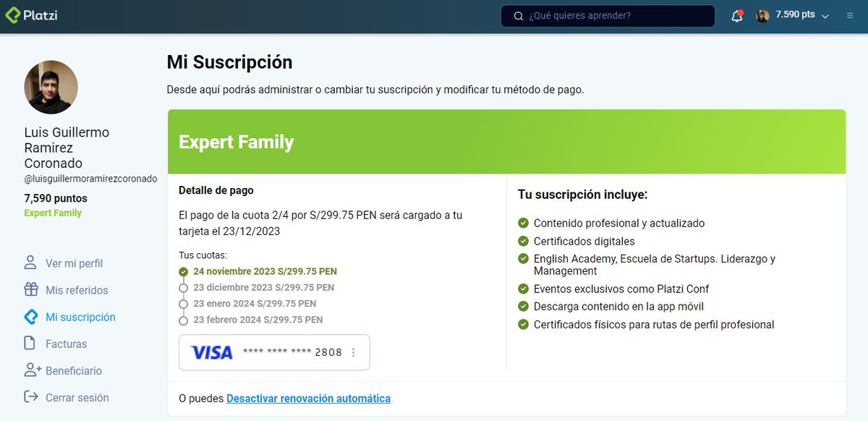Click Desactivar renovación automática link
This screenshot has height=421, width=868.
(308, 399)
